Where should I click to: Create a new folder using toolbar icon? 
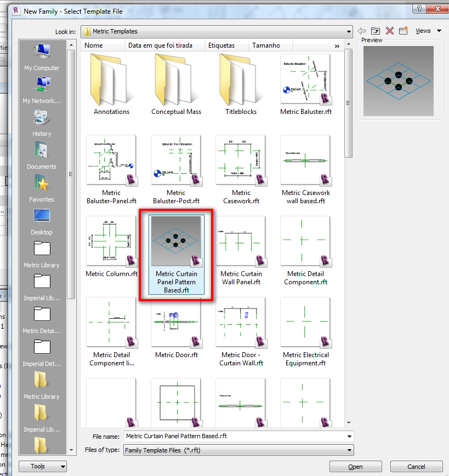click(x=403, y=31)
